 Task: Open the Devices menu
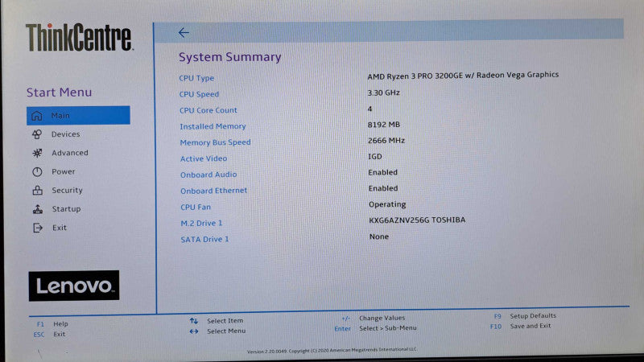coord(66,134)
